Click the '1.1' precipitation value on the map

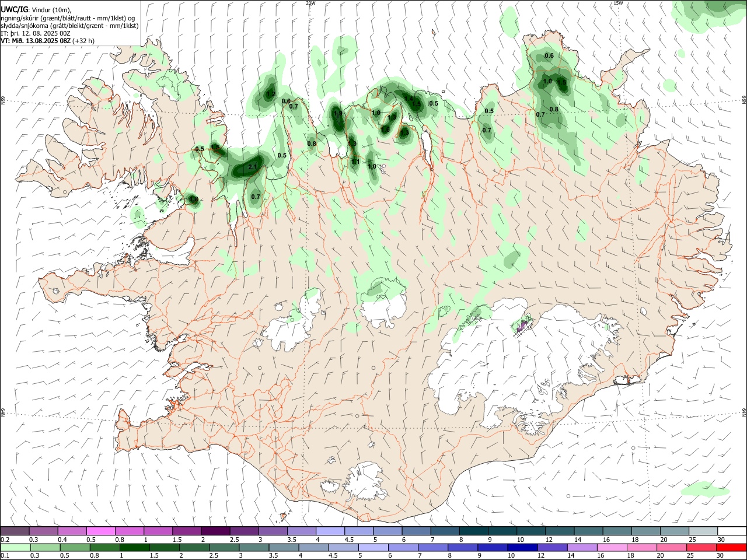click(x=355, y=162)
